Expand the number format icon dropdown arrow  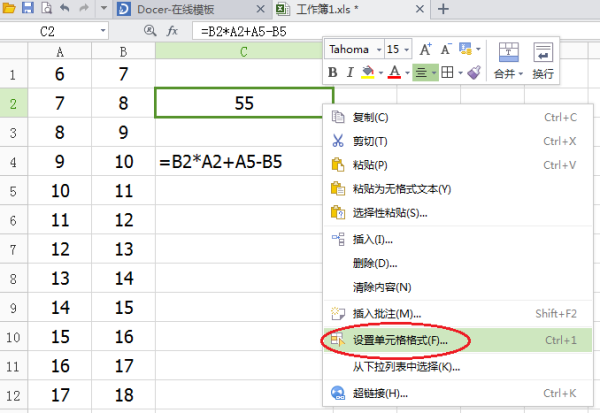(478, 49)
